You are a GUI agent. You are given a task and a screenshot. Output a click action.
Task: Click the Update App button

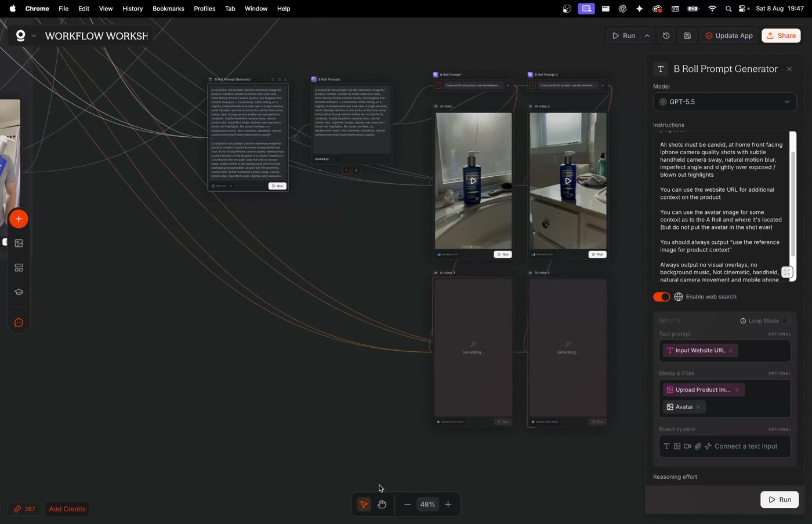[728, 36]
